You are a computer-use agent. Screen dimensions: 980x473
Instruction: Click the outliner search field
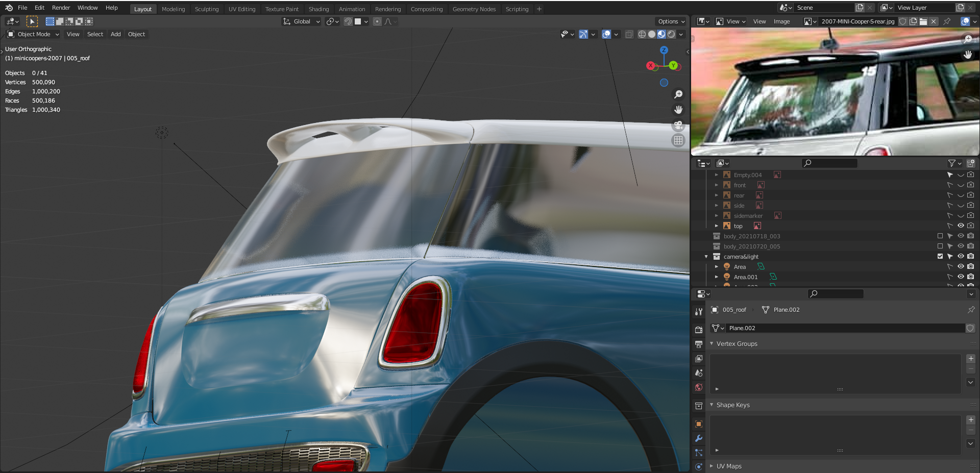(x=829, y=163)
